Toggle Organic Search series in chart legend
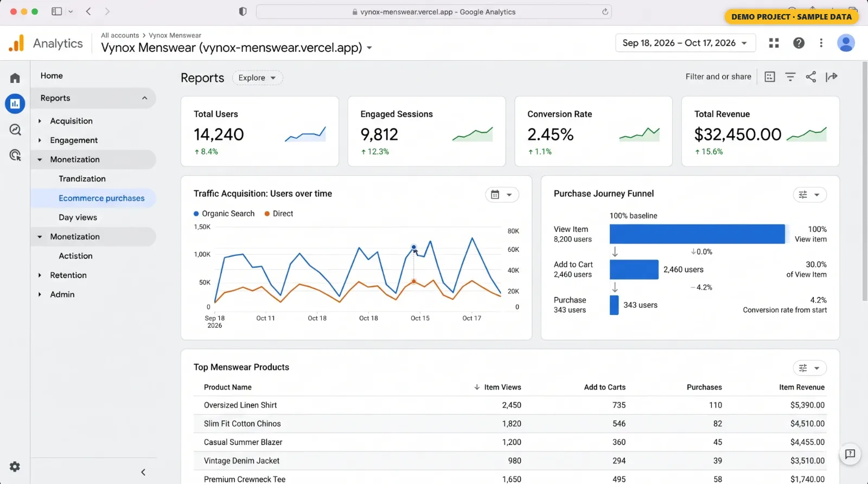 (224, 214)
